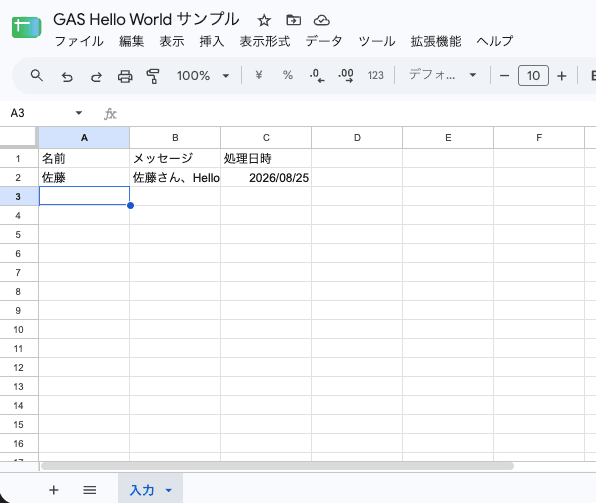Add a new sheet with plus button

54,490
